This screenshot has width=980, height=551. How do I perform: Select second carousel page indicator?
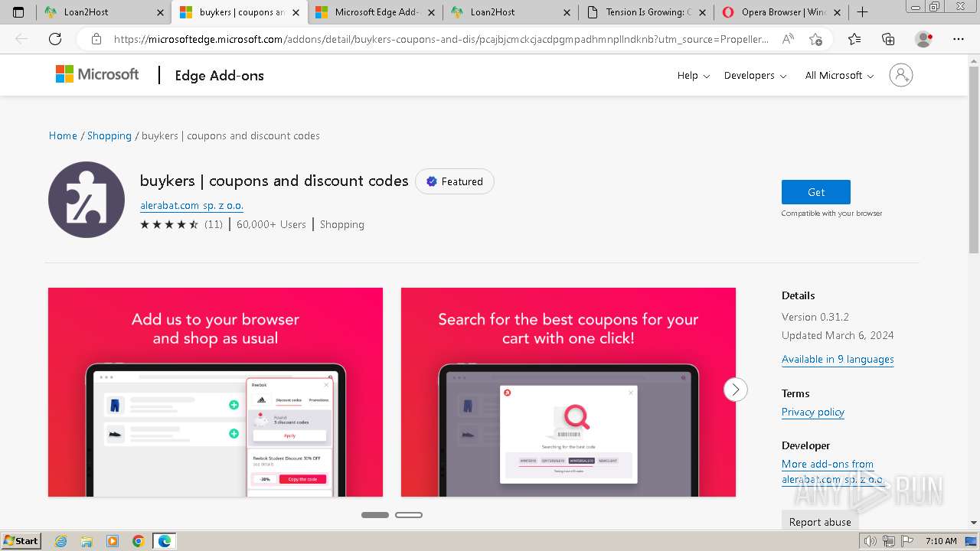pos(409,515)
